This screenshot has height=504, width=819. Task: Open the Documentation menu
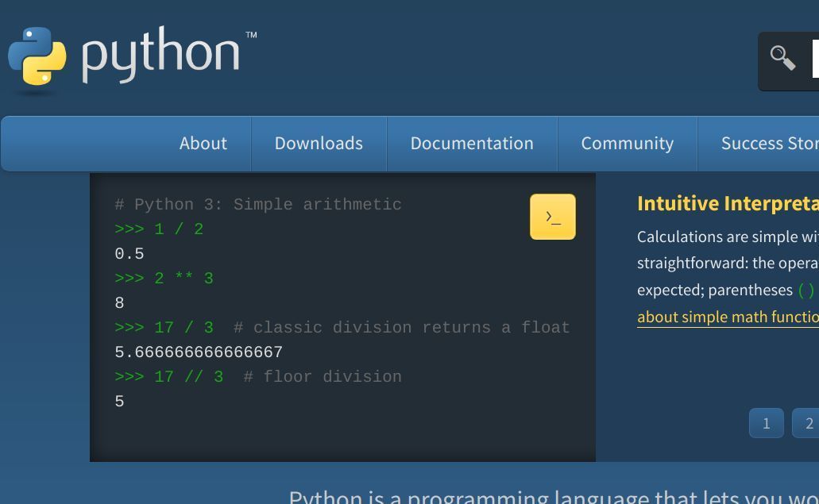[472, 144]
